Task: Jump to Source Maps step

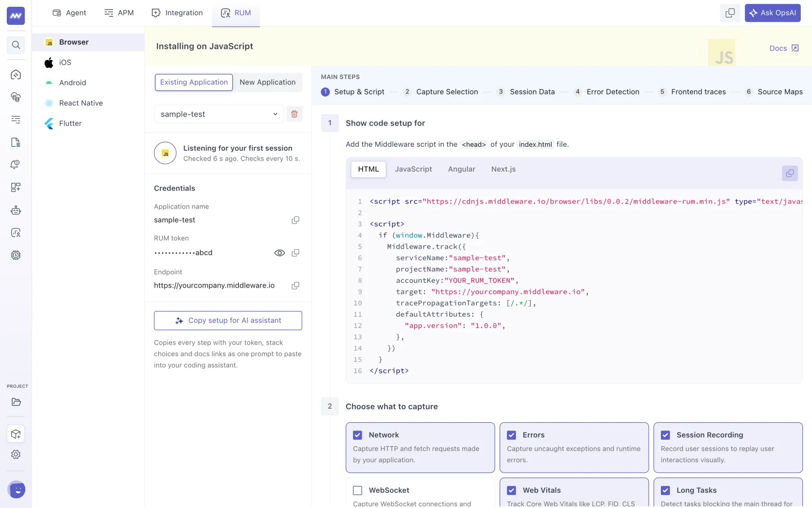Action: coord(774,92)
